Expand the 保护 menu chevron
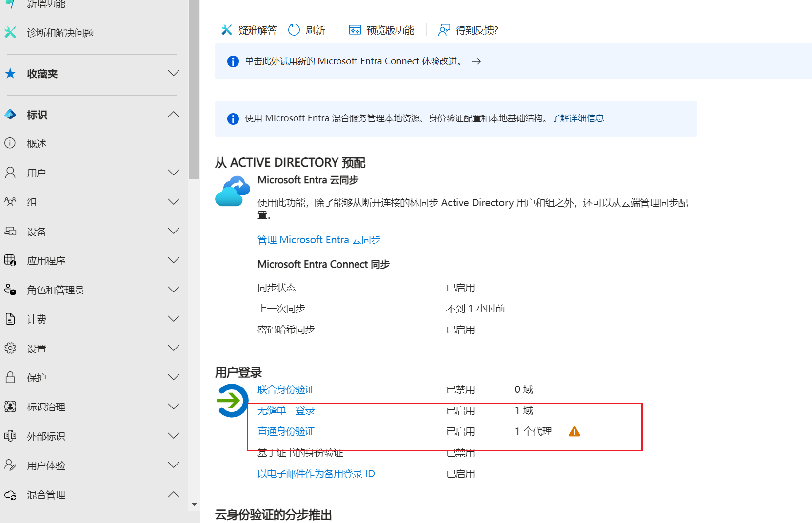 174,377
